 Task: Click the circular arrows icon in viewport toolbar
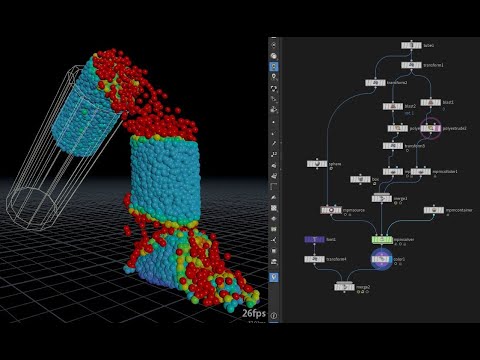(x=274, y=88)
